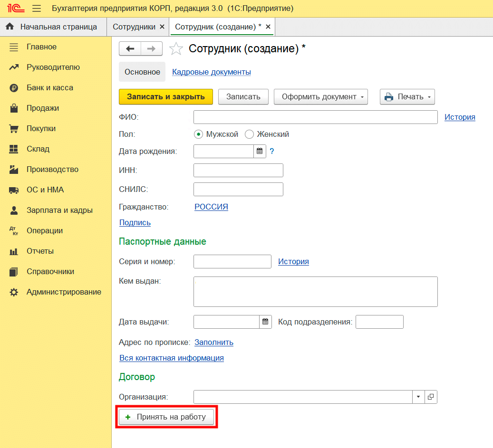Switch to the Начальная страница tab
Screen dimensions: 493x448
pyautogui.click(x=53, y=27)
